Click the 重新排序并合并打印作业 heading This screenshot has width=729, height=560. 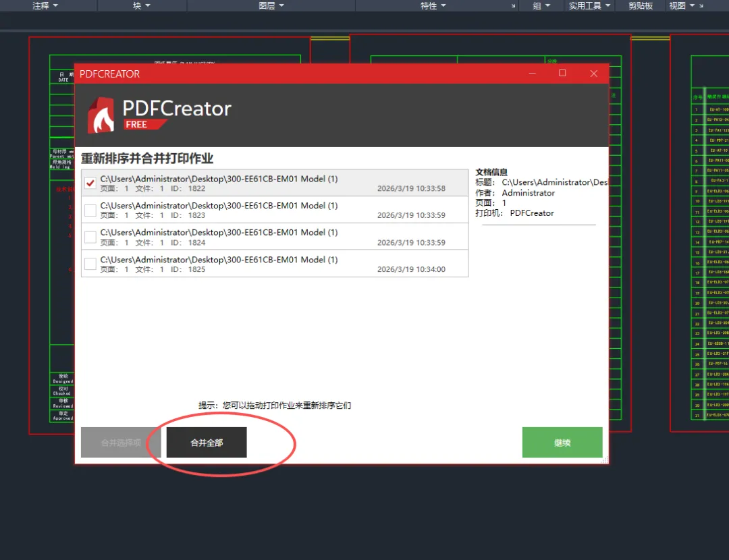click(147, 159)
